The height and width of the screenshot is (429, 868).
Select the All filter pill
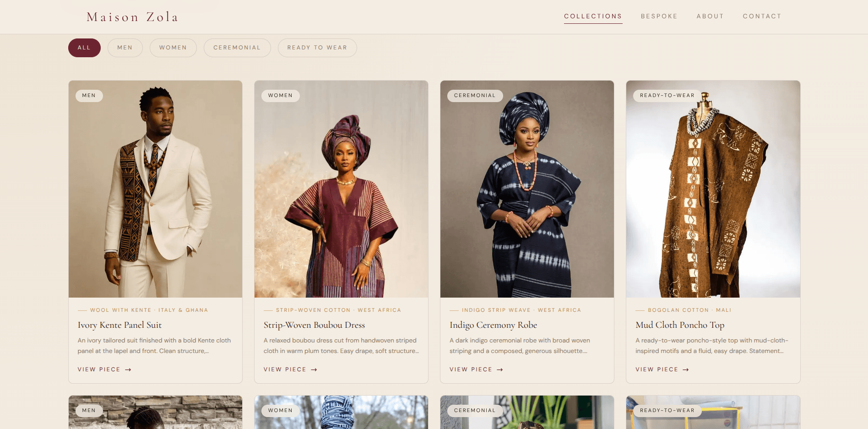pos(84,48)
